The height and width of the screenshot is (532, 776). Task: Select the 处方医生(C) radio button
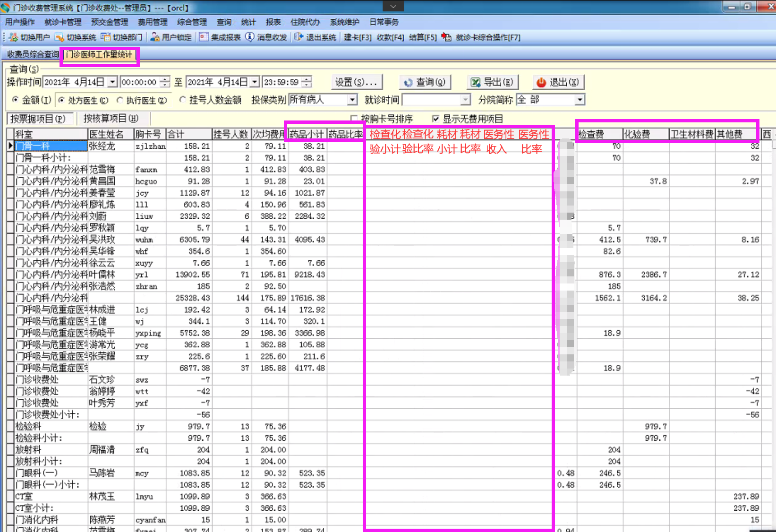coord(61,100)
